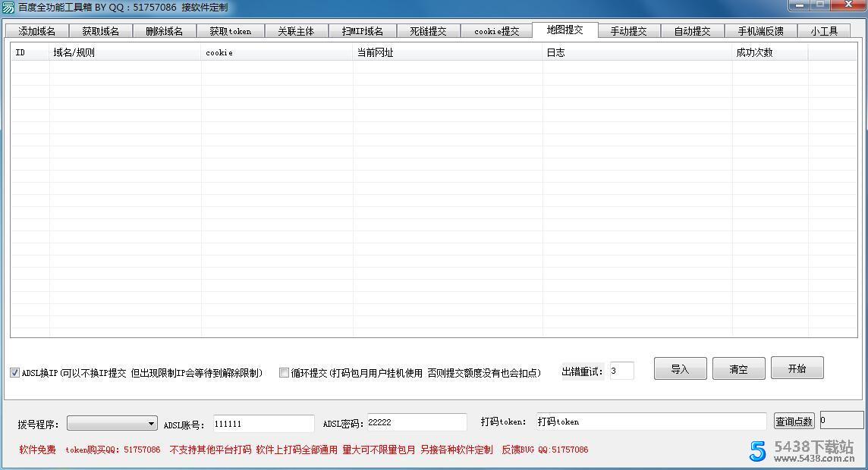Switch to the 死链提交 tab

coord(429,31)
